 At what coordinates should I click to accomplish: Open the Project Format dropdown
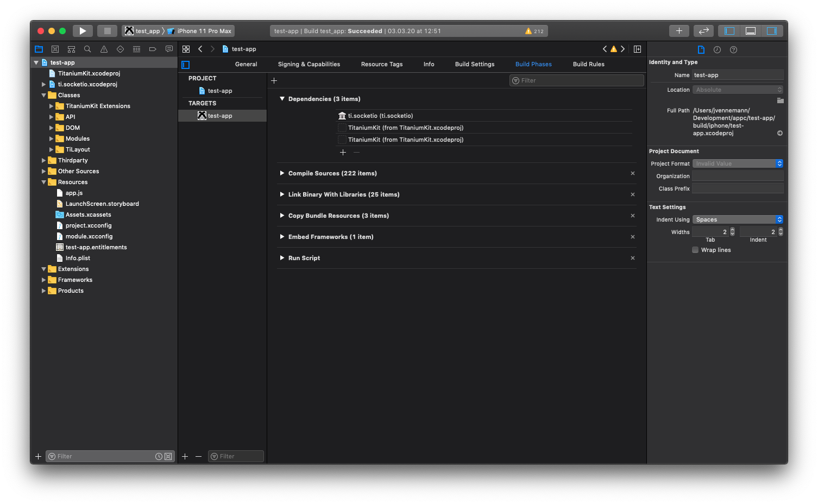point(738,163)
